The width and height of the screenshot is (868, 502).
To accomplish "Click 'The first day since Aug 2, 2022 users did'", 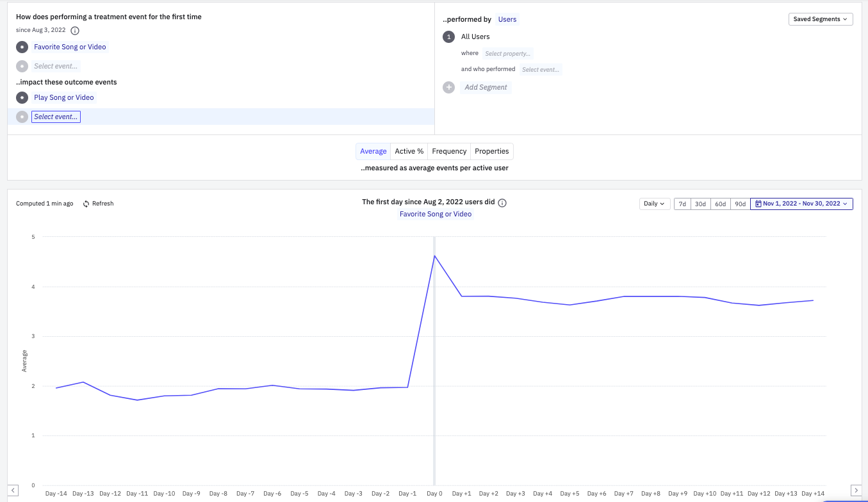I will point(429,202).
